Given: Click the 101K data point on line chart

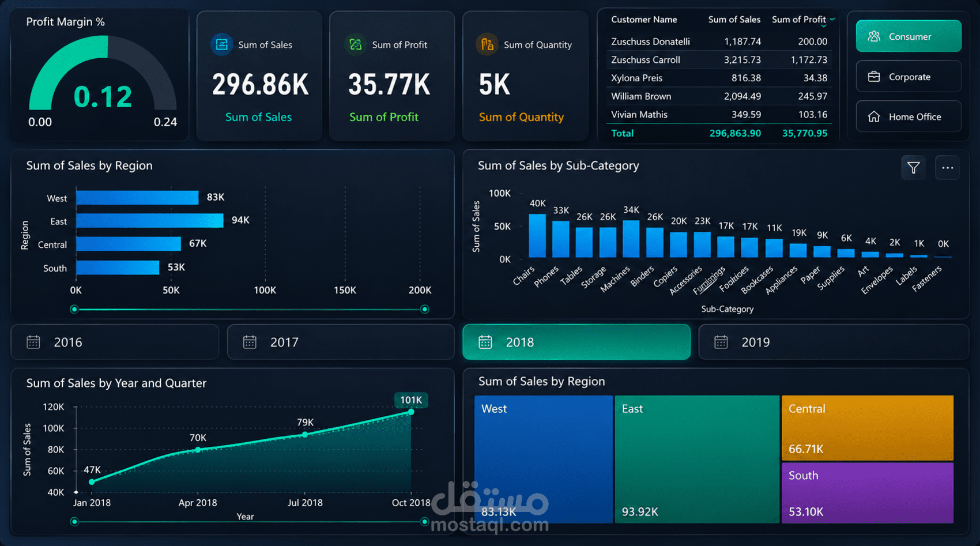Looking at the screenshot, I should [x=411, y=412].
